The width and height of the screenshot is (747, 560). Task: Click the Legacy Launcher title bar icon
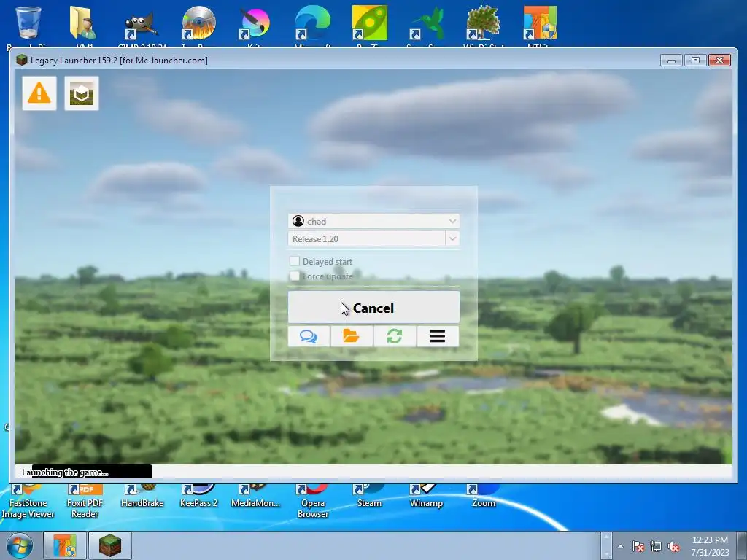[21, 60]
